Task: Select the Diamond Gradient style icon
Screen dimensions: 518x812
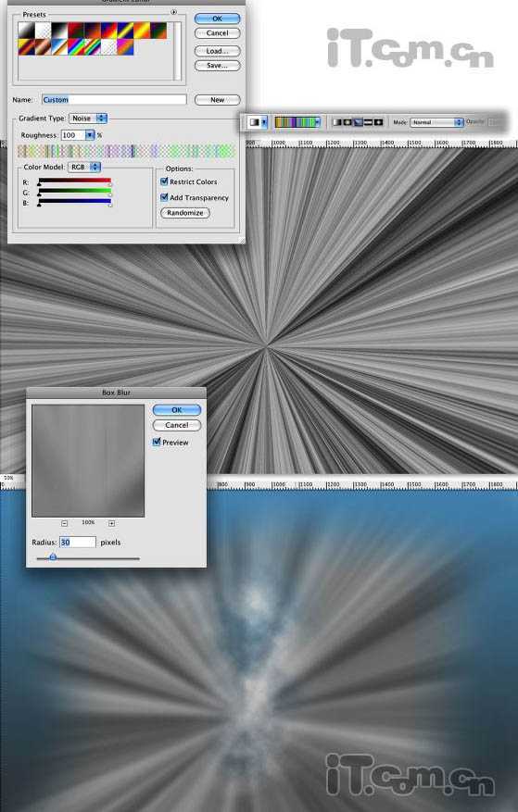Action: coord(378,123)
